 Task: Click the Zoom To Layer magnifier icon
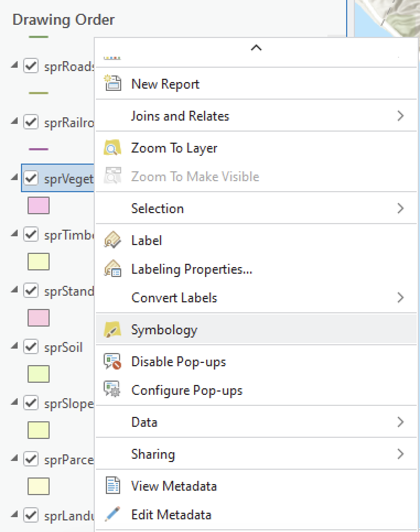[112, 148]
